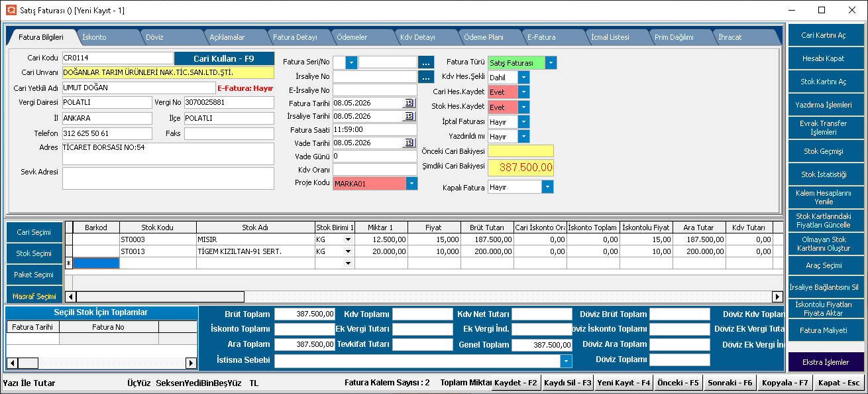Expand the Kapalı Fatura dropdown

click(547, 187)
